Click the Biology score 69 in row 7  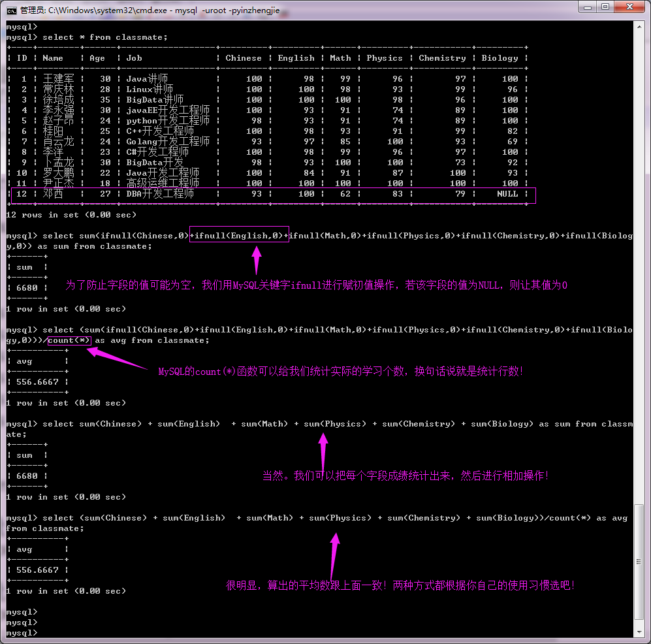513,141
